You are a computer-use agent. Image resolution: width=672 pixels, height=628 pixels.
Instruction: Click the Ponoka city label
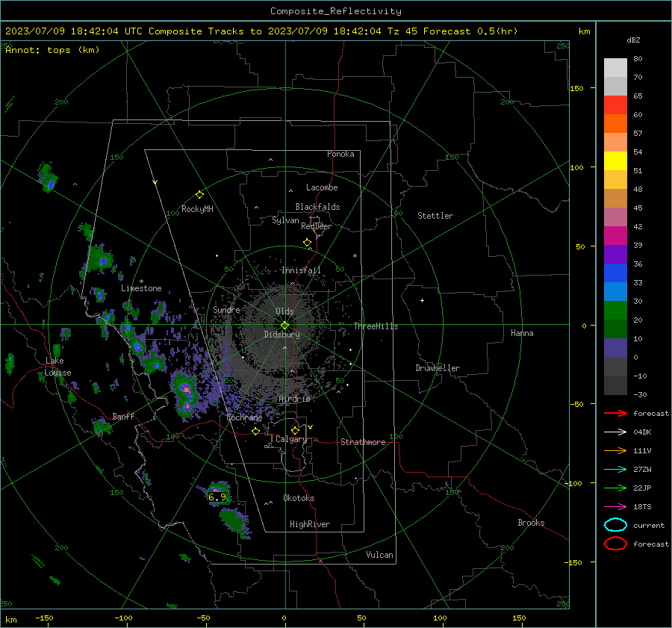(x=340, y=154)
